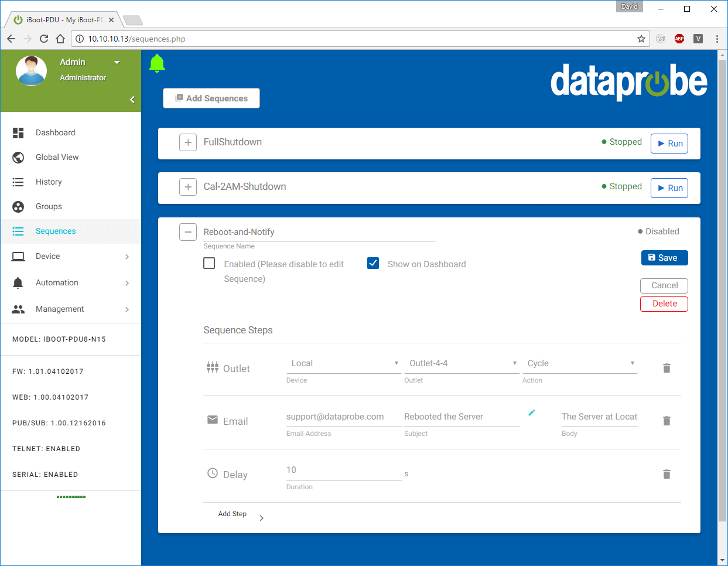
Task: Open the Device dropdown showing Local
Action: click(x=344, y=363)
